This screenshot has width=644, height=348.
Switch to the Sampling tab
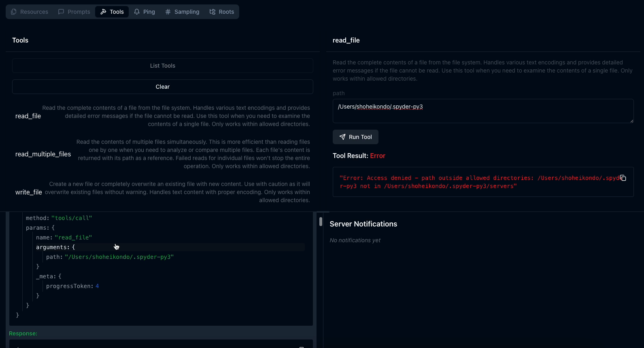(x=182, y=12)
